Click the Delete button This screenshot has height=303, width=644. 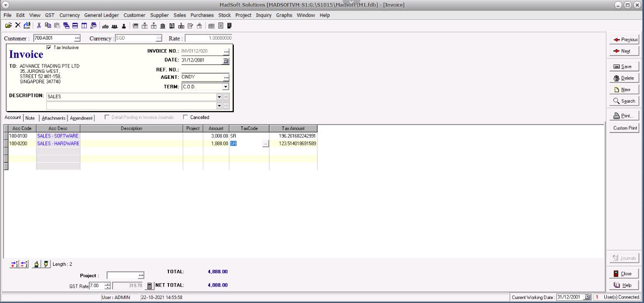pyautogui.click(x=624, y=78)
